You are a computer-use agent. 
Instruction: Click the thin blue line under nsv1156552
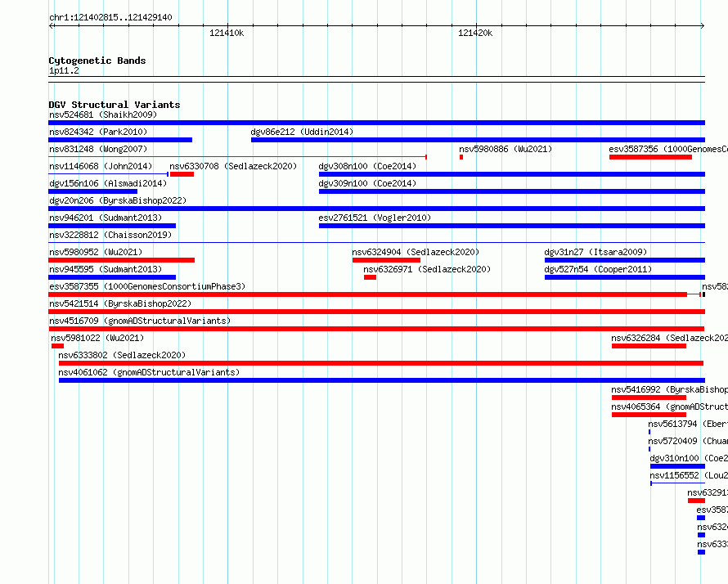678,483
